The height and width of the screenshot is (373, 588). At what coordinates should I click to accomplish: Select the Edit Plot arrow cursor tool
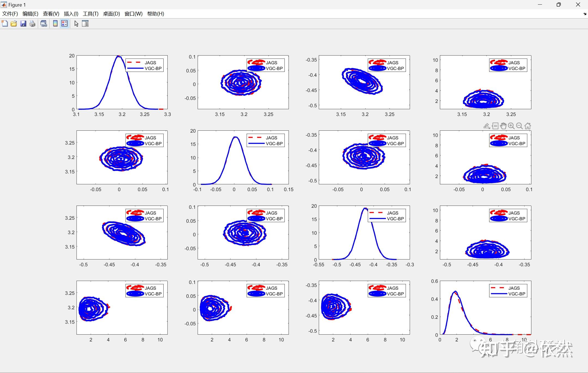[x=76, y=24]
